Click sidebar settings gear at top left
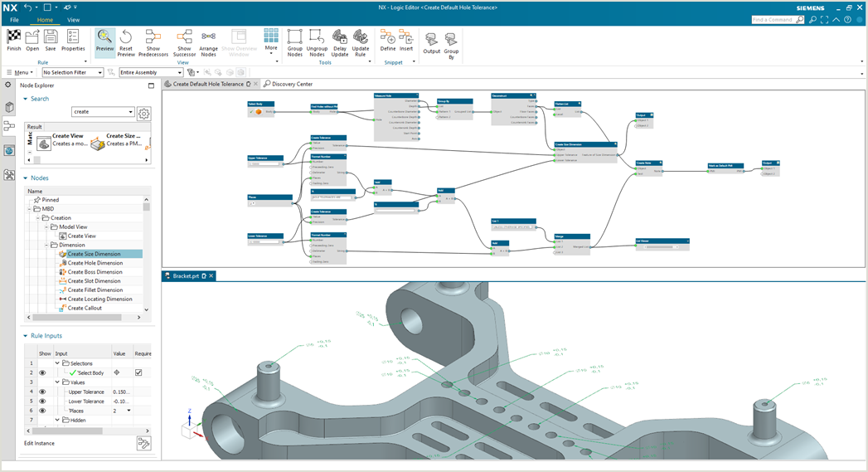Screen dimensions: 868x472 tap(7, 85)
